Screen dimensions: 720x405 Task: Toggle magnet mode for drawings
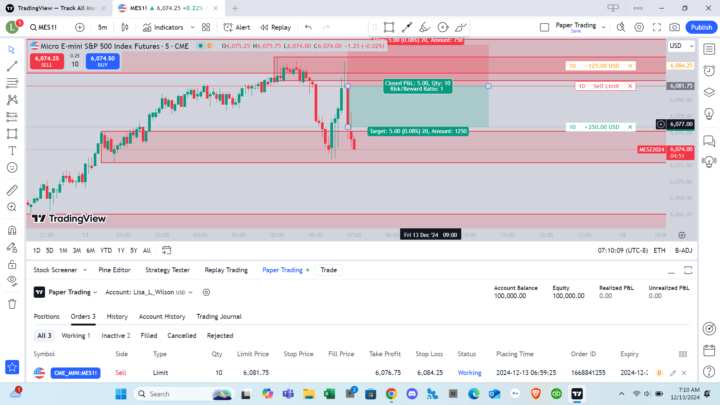click(x=12, y=231)
